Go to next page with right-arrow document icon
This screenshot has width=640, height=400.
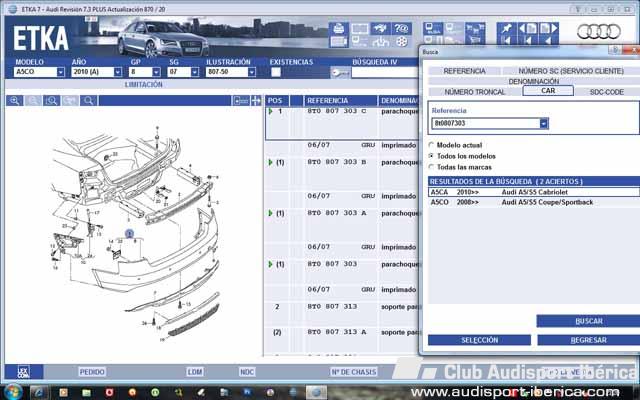coord(548,29)
